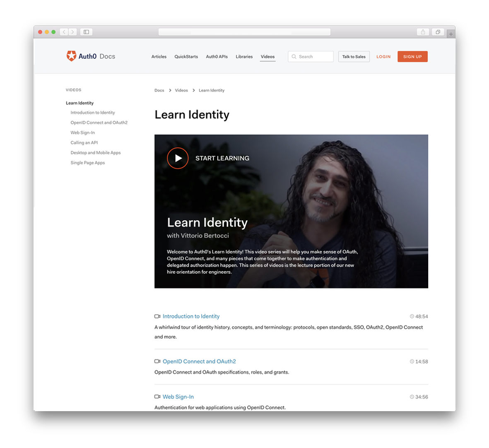This screenshot has width=489, height=448.
Task: Open Calling an API in sidebar
Action: [x=84, y=142]
